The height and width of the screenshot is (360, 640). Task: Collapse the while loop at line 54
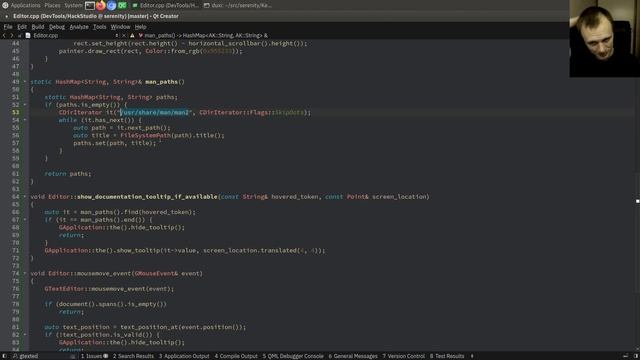coord(24,120)
